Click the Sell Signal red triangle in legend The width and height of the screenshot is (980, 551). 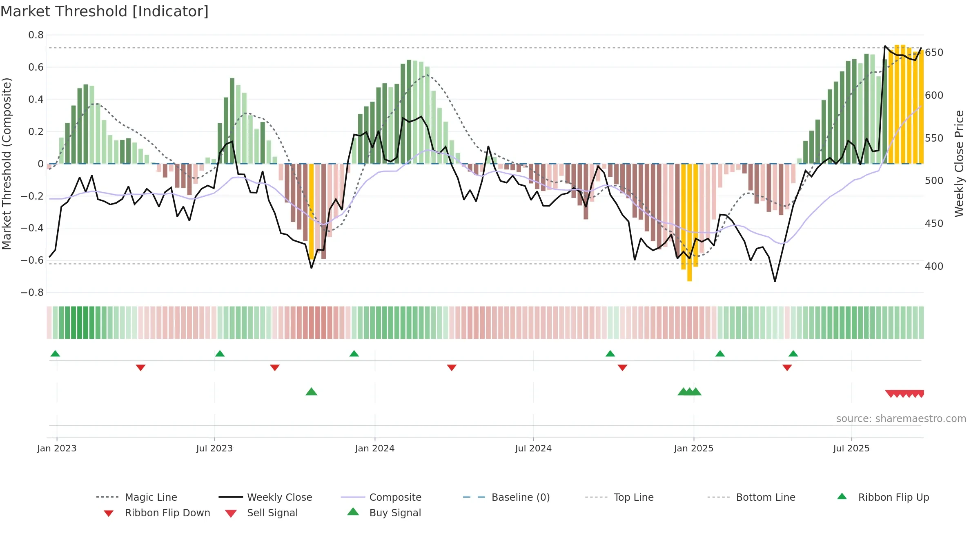click(231, 513)
